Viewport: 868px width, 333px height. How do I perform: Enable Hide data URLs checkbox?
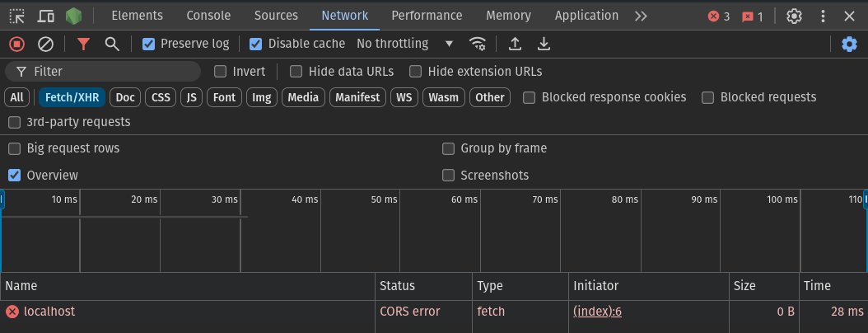[296, 72]
